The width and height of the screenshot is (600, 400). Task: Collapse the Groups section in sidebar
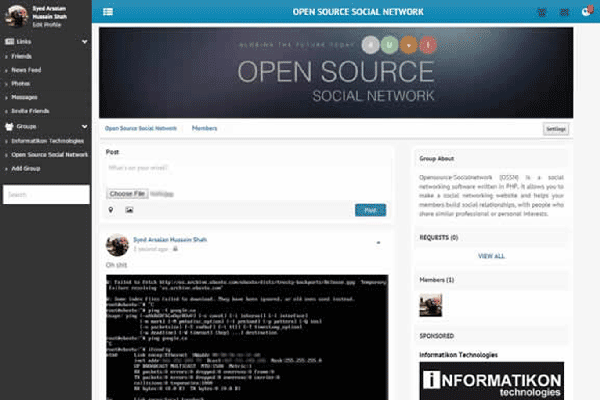(85, 127)
